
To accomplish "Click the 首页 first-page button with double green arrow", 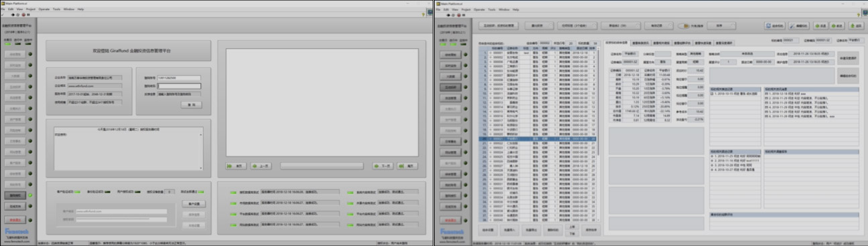I will tap(236, 165).
